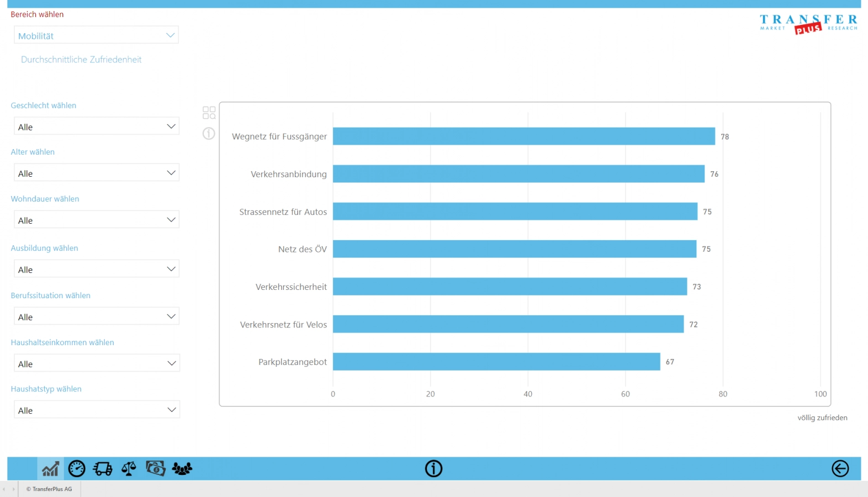Click the speedometer gauge icon

pos(77,469)
